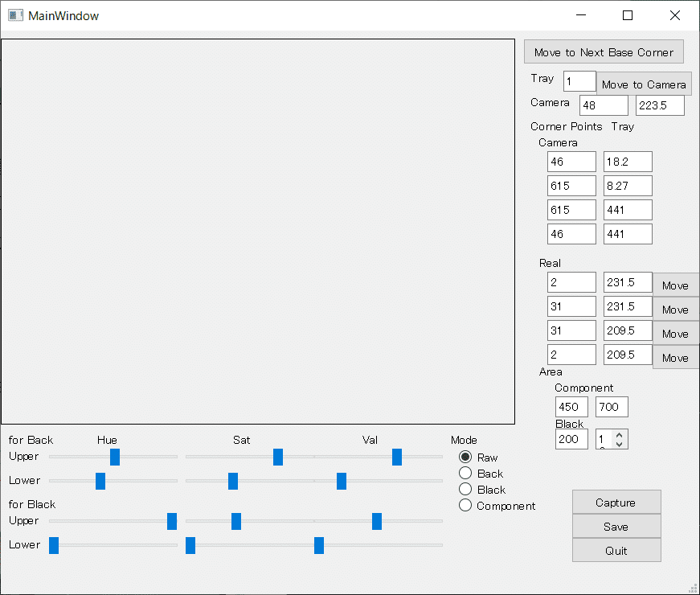
Task: Click first Camera corner field showing 46
Action: click(571, 162)
